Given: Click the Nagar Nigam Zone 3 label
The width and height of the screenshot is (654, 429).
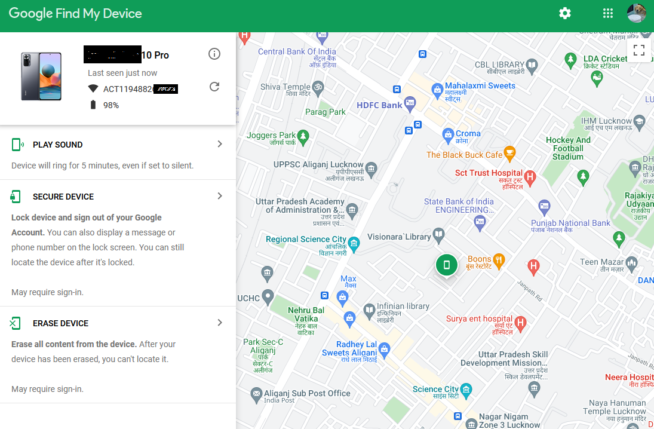Looking at the screenshot, I should click(x=509, y=421).
